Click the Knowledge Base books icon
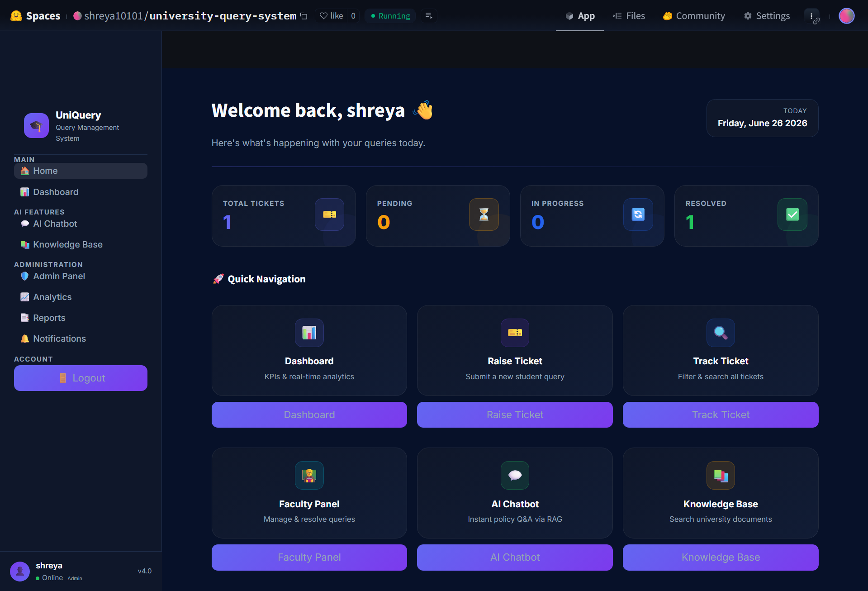868x591 pixels. [721, 475]
